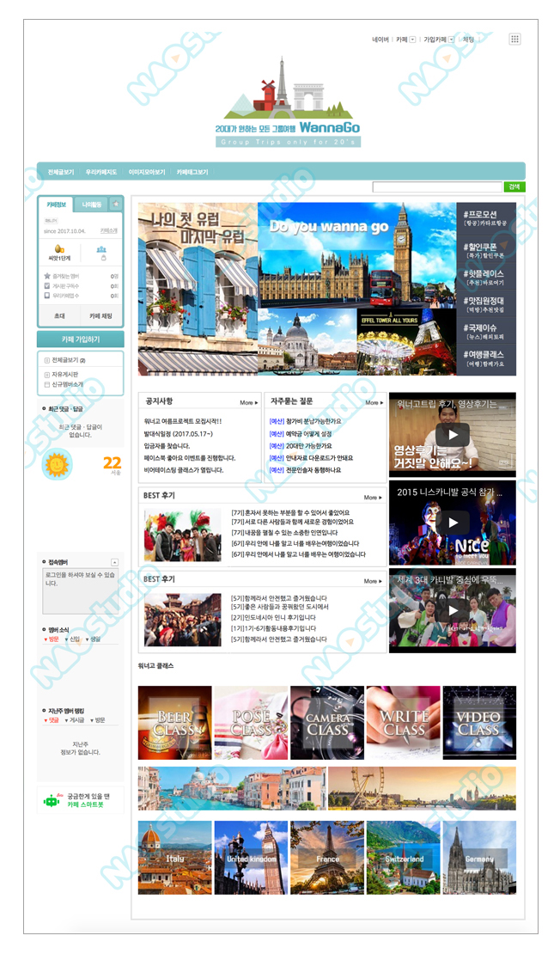The width and height of the screenshot is (560, 954).
Task: Open the VIDEO CLASS thumbnail
Action: click(479, 723)
